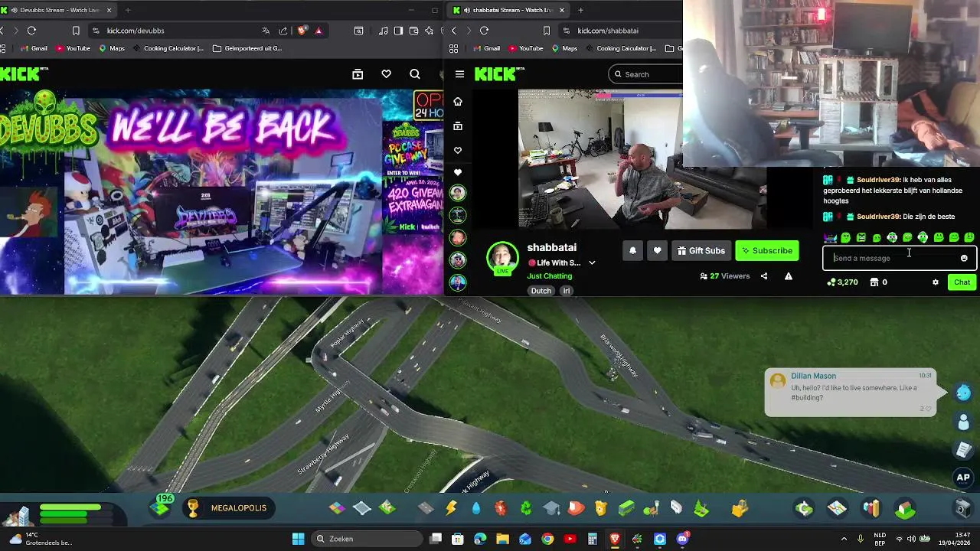
Task: Click the Brave Shields lion icon in address bar
Action: 302,31
